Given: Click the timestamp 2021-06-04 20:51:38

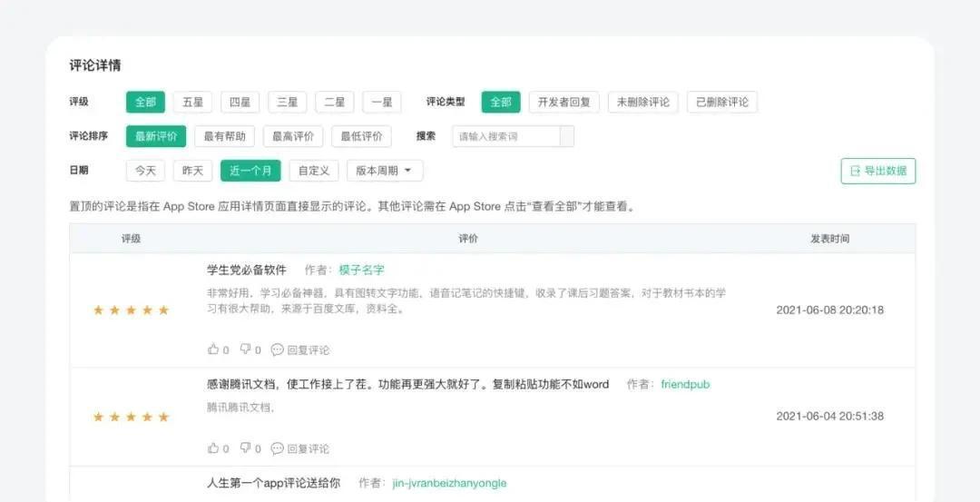Looking at the screenshot, I should click(830, 417).
